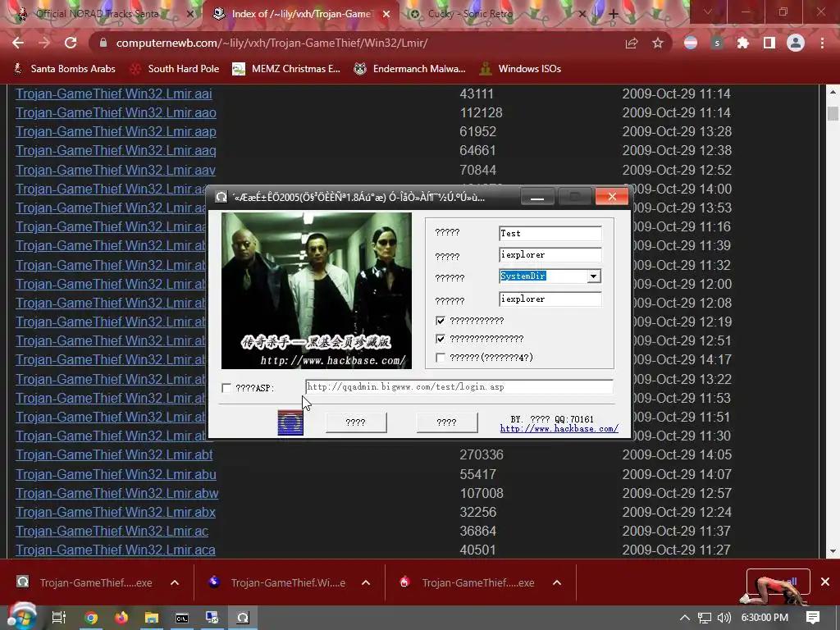
Task: Close the NORAD Tracks Santa tab
Action: (189, 14)
